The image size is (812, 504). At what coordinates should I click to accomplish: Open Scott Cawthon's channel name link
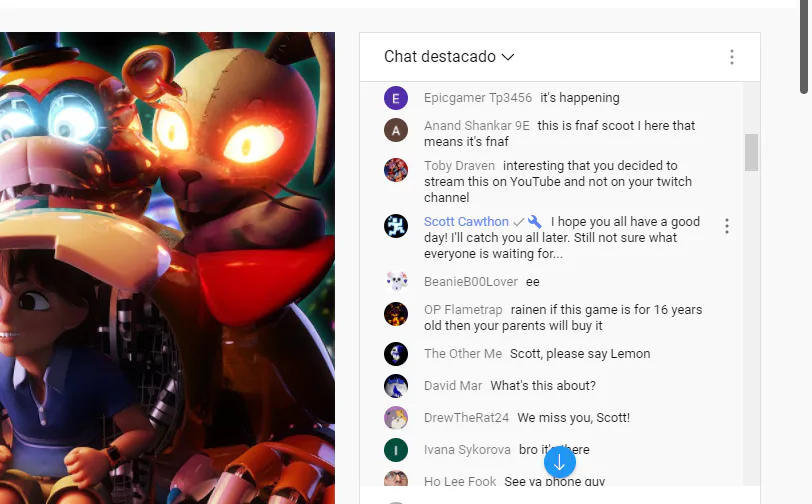[x=466, y=222]
